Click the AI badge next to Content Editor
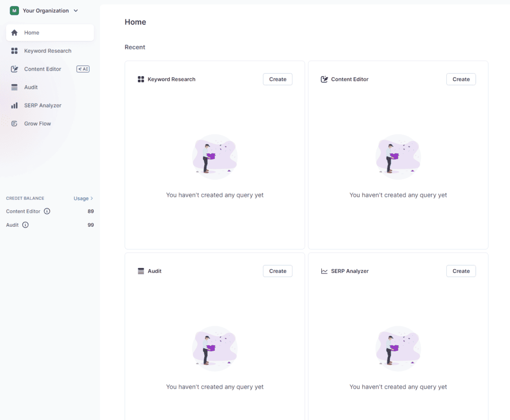 click(x=83, y=69)
